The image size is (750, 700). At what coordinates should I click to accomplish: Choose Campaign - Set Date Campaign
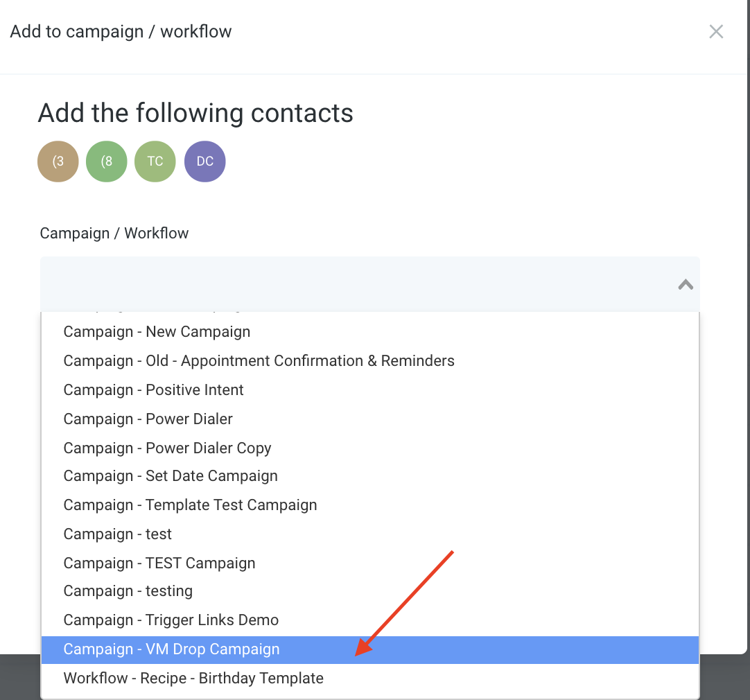click(x=369, y=475)
